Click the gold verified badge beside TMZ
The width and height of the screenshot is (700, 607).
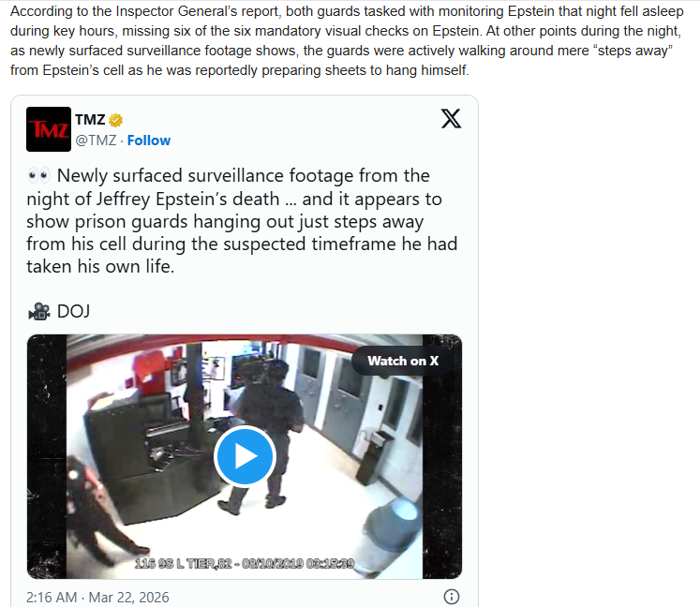(115, 120)
